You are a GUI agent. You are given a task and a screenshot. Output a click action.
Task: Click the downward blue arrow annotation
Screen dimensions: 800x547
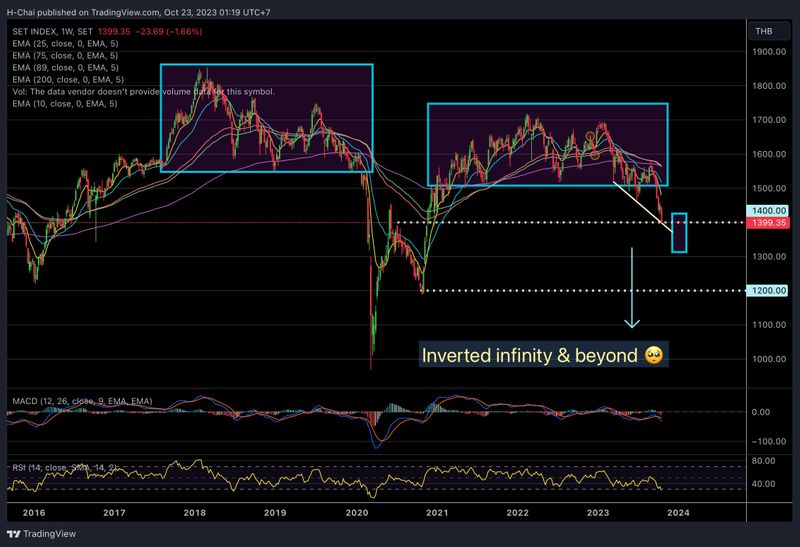(x=632, y=290)
